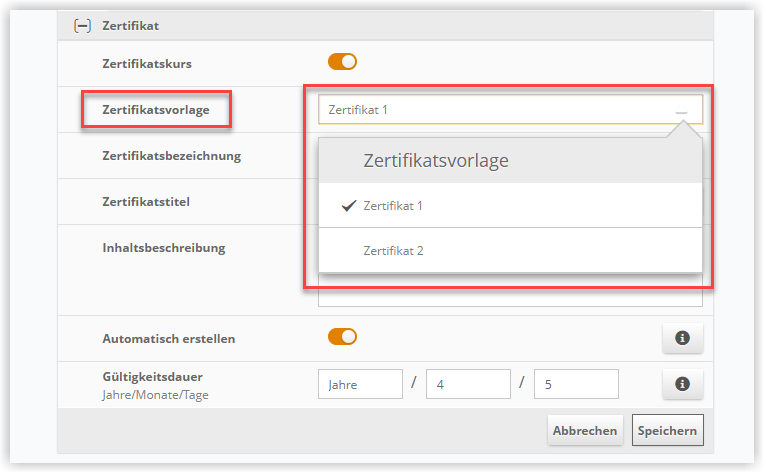Screen dimensions: 764x473
Task: Click the checkmark beside Zertifikat 1
Action: coord(348,205)
